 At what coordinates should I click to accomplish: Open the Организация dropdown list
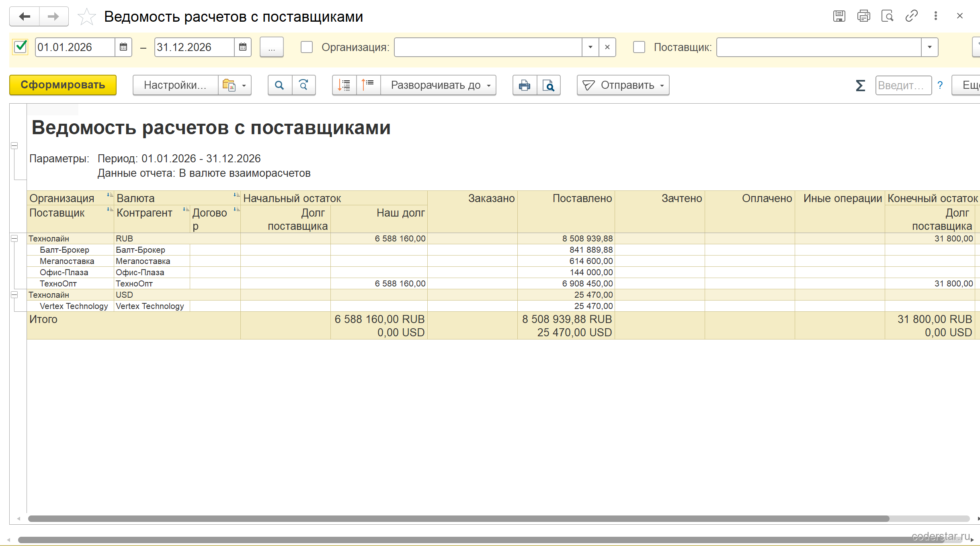point(590,47)
